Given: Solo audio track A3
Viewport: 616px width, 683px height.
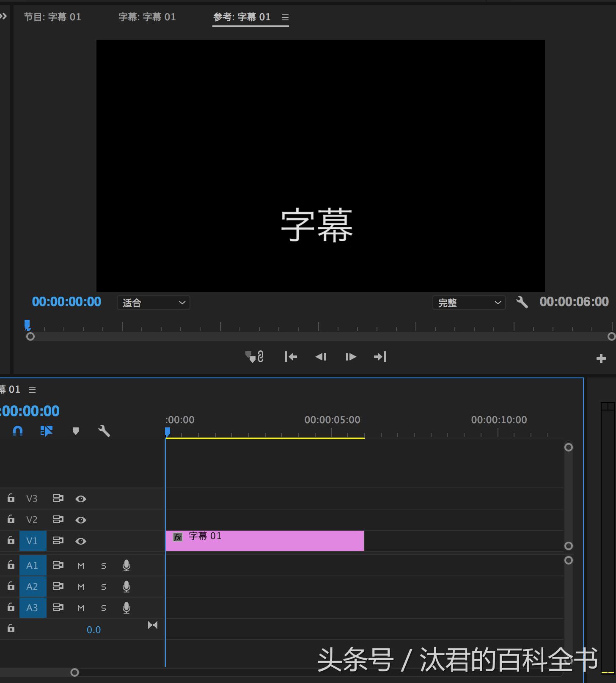Looking at the screenshot, I should [x=104, y=608].
